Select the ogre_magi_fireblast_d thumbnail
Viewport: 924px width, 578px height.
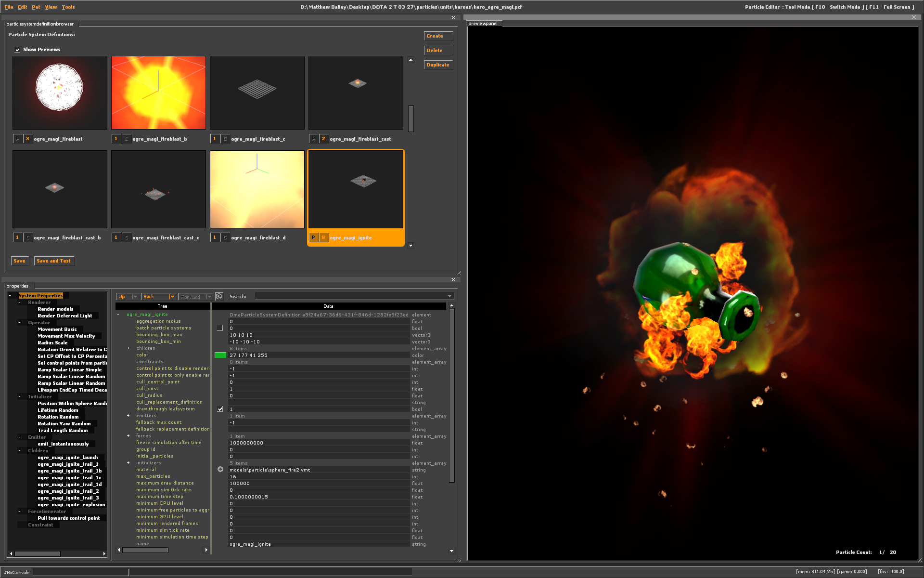click(x=257, y=189)
